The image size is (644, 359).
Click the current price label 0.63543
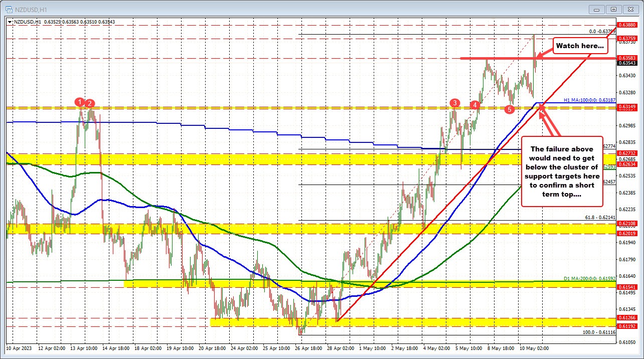(x=627, y=63)
